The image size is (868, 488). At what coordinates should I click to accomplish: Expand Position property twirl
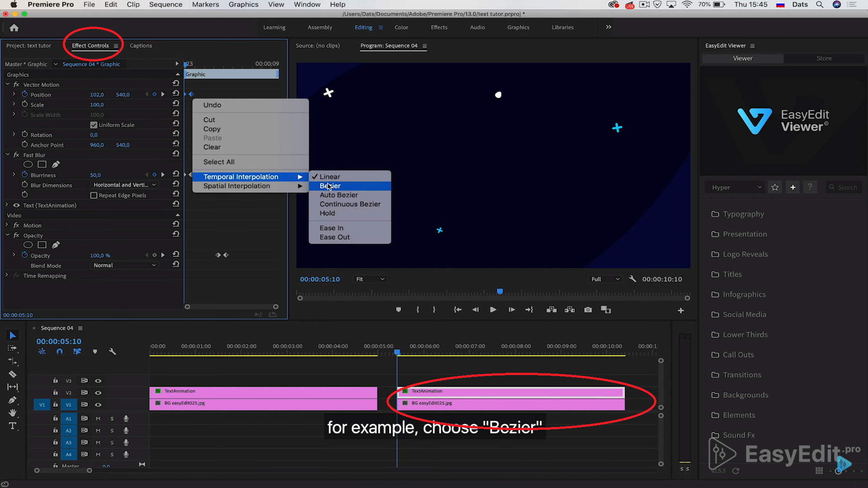click(x=14, y=94)
